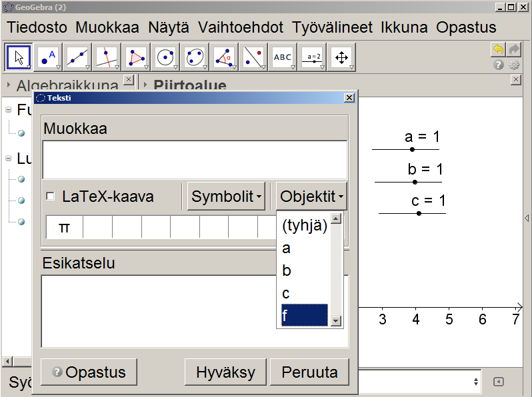
Task: Close the Piirtoalue panel
Action: (x=516, y=80)
